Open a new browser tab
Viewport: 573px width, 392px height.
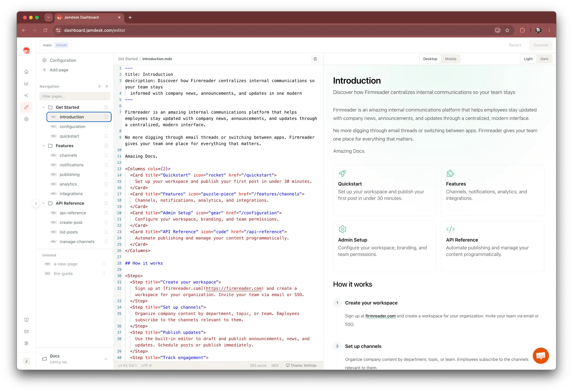click(x=130, y=17)
